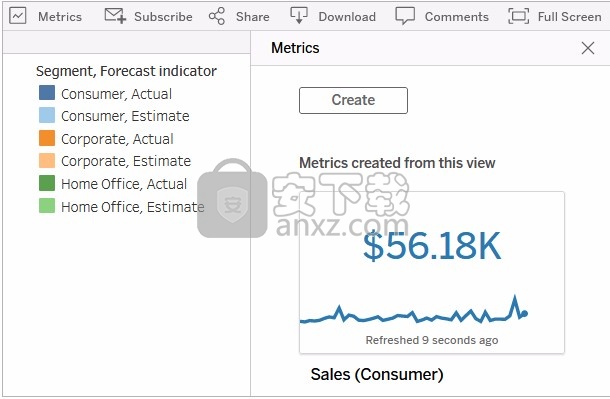Close the Metrics side panel

tap(587, 48)
